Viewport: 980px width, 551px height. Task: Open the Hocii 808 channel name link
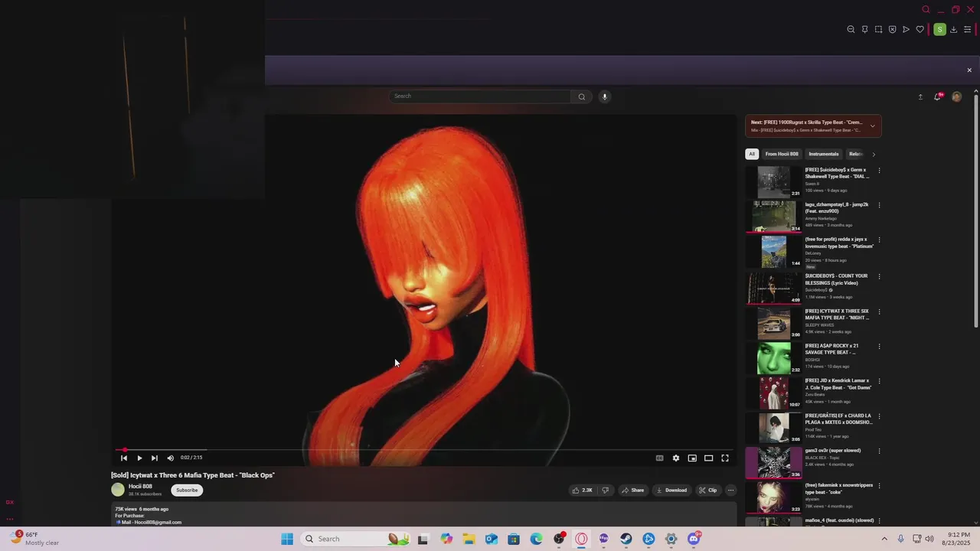click(x=140, y=487)
